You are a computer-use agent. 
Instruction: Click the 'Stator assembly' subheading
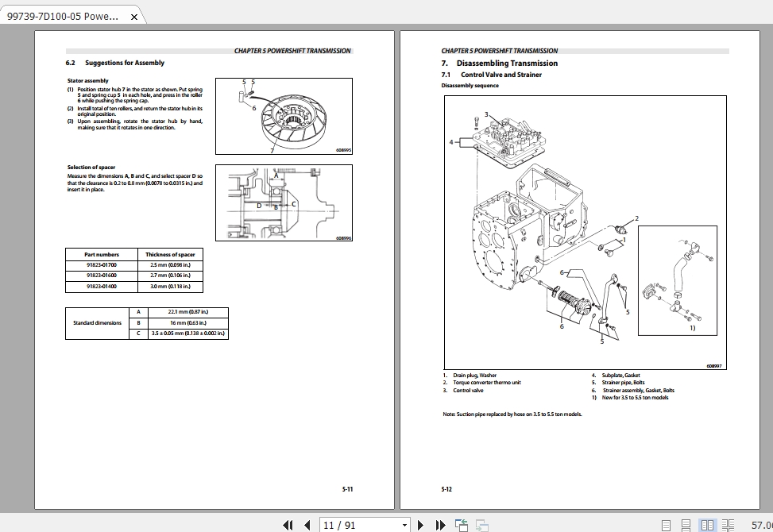tap(87, 81)
